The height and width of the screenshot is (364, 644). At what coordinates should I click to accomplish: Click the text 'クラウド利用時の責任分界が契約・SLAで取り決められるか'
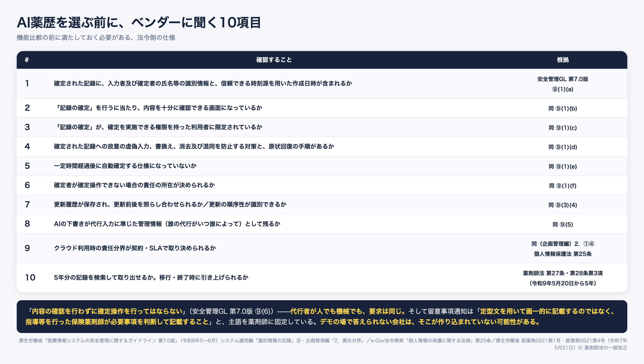click(135, 248)
